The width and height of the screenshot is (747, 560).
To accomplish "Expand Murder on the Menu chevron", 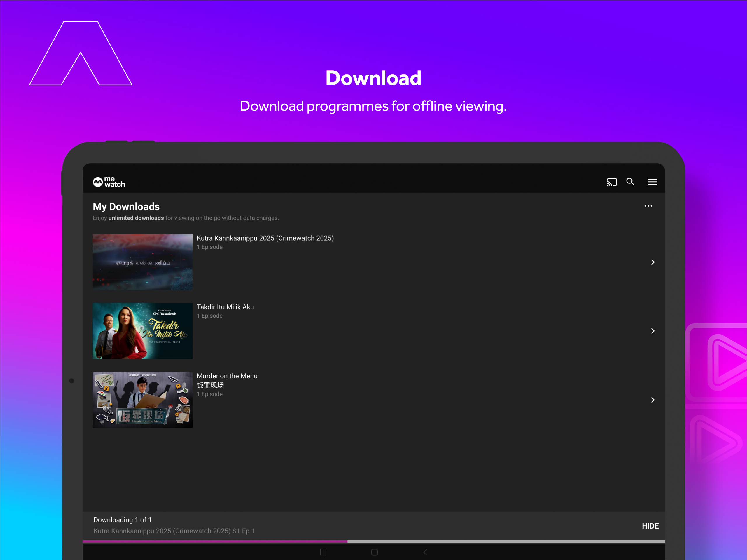I will [x=652, y=400].
